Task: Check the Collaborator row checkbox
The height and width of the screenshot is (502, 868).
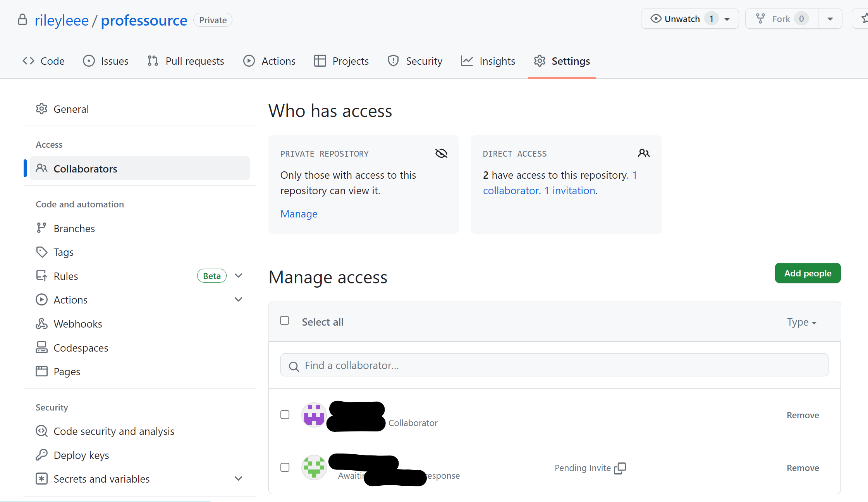Action: point(285,415)
